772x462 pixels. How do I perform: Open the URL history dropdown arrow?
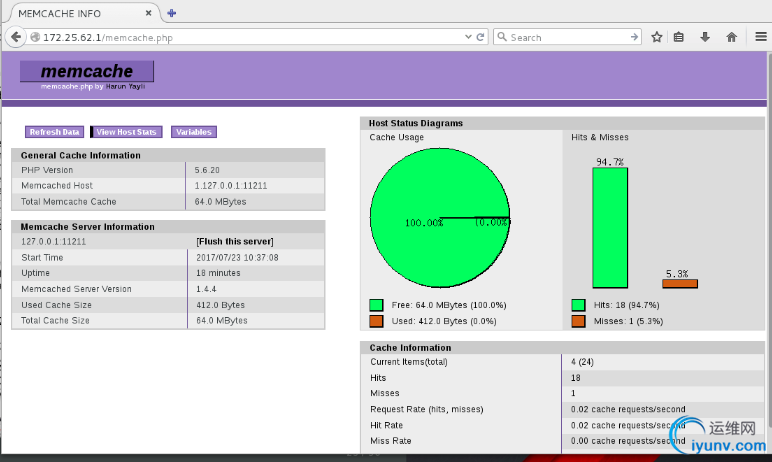(x=468, y=37)
